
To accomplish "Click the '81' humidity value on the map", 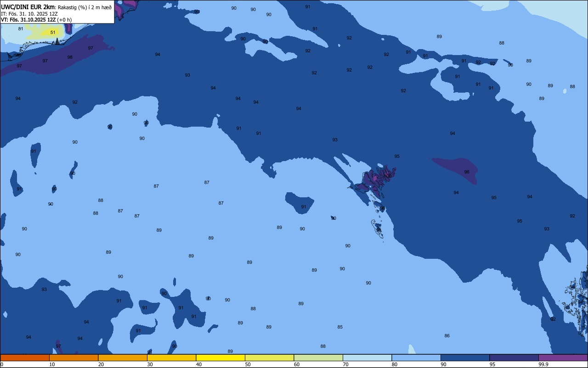I will (21, 29).
